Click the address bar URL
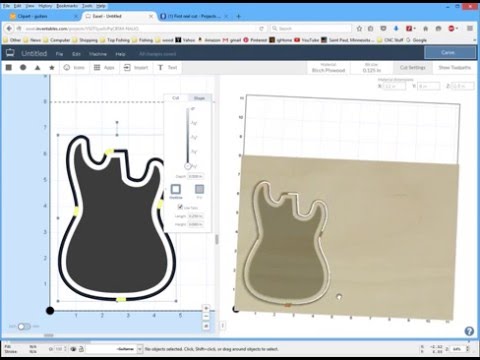The image size is (480, 360). [x=82, y=29]
